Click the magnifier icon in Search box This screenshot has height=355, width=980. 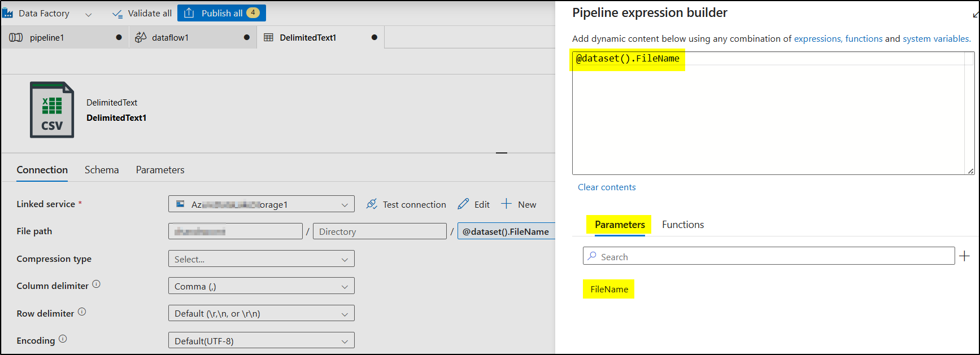[591, 256]
